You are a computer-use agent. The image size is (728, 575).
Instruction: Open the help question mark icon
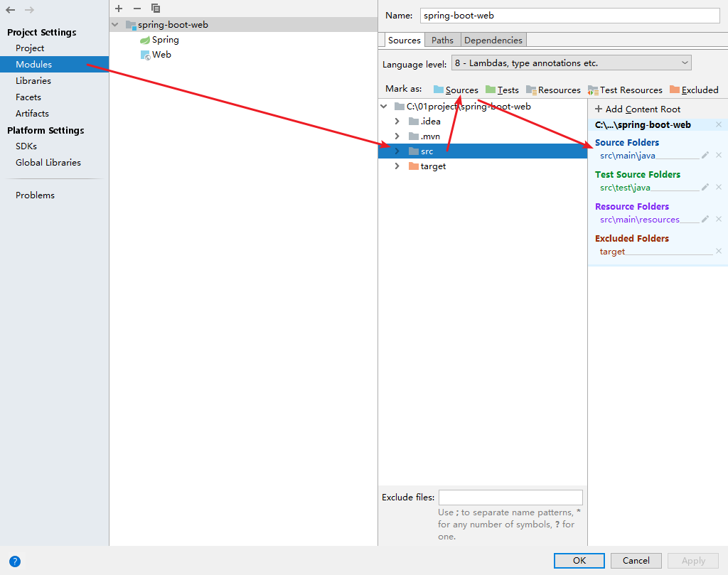(x=15, y=561)
